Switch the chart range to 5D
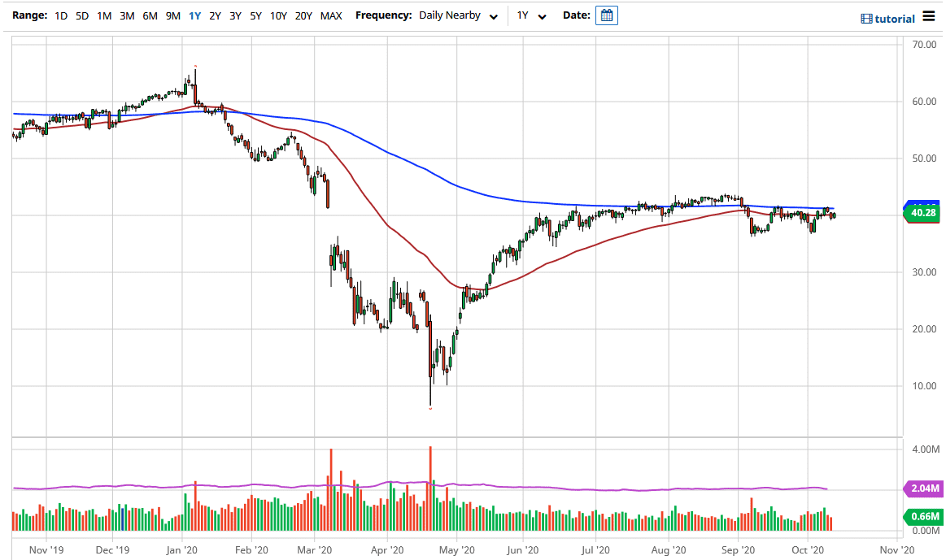946x560 pixels. [x=82, y=15]
